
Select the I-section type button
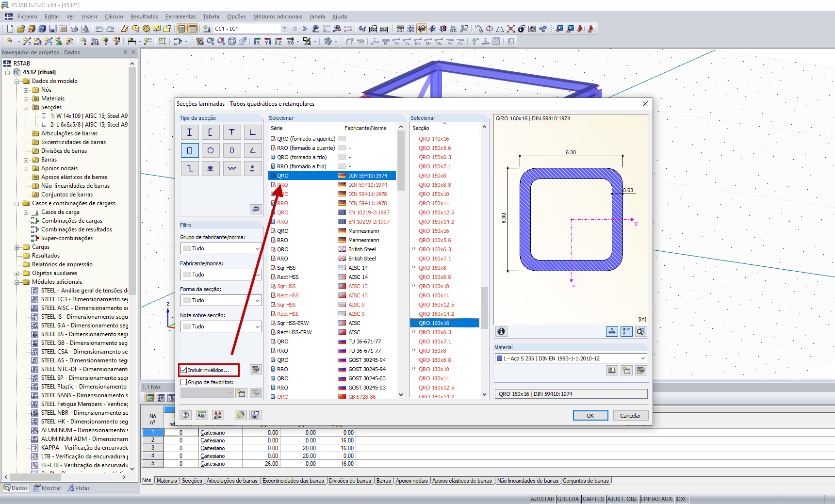coord(189,132)
